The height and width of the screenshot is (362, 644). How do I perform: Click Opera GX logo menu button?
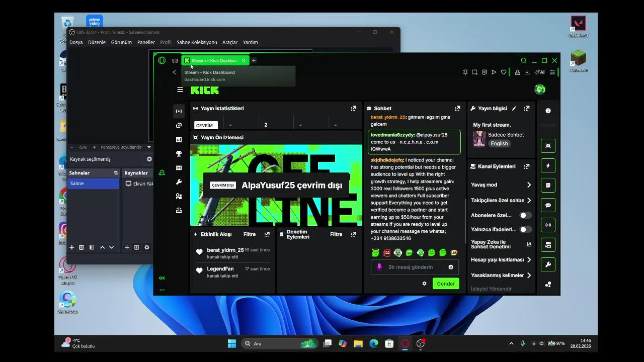click(162, 60)
